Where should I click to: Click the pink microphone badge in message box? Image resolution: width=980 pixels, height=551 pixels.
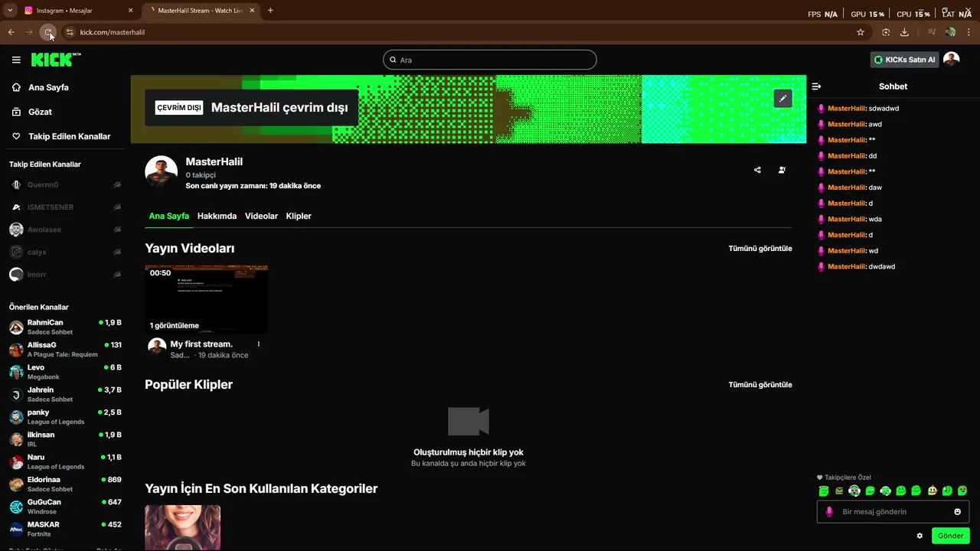tap(828, 512)
